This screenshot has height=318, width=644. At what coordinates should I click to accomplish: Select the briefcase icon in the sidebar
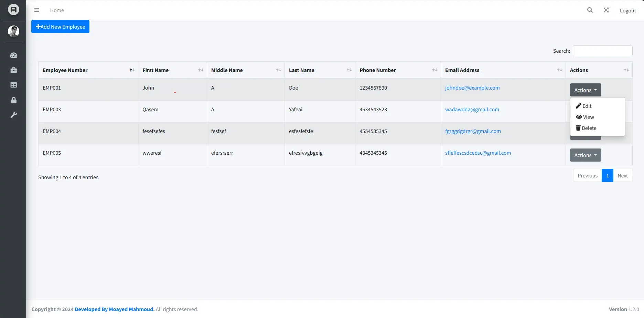[13, 70]
